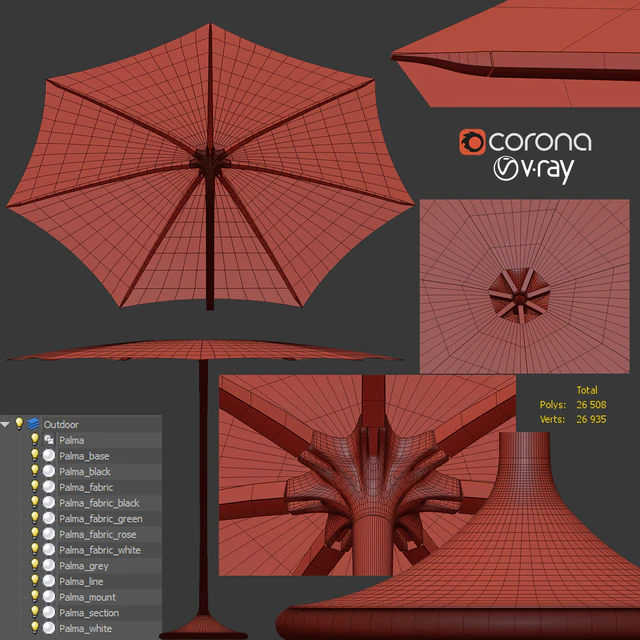Click the Polys count value
The height and width of the screenshot is (640, 640).
591,405
